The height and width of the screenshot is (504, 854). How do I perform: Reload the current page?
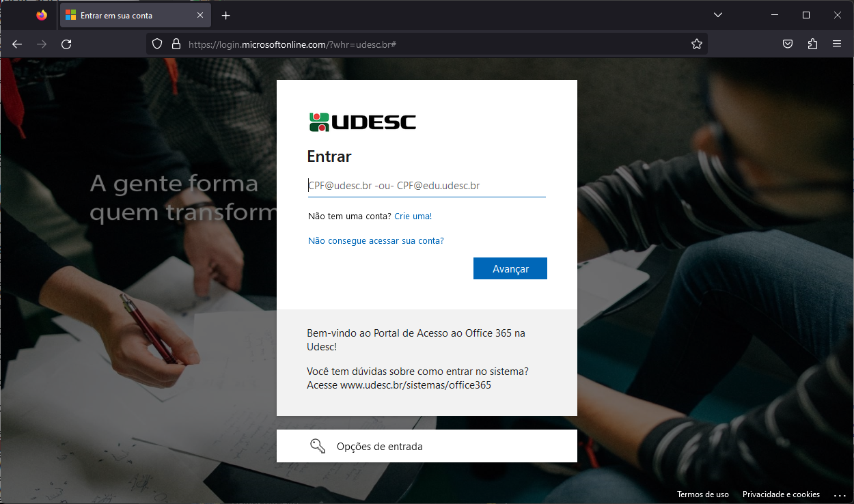[x=66, y=44]
